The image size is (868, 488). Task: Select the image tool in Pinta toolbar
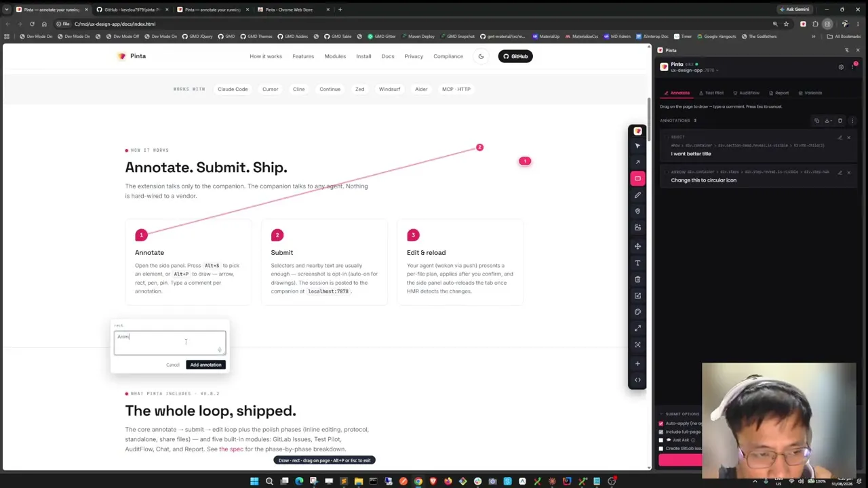pos(637,228)
